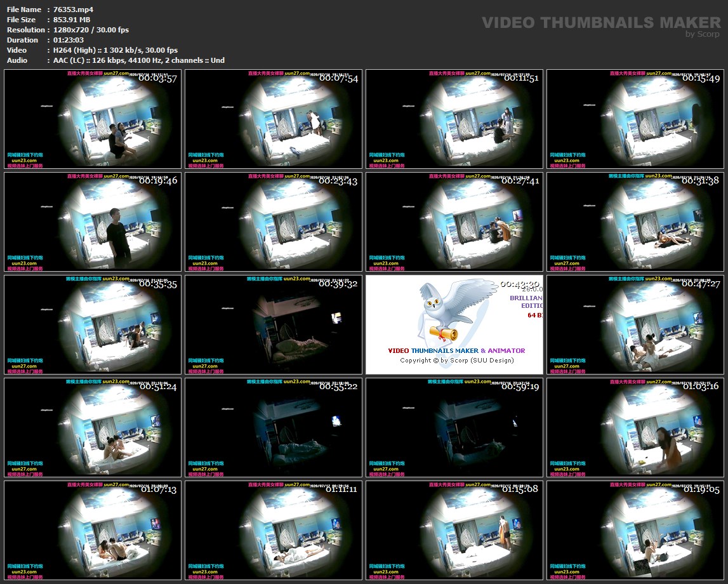Select the thumbnail marked 00:15:49
728x584 pixels.
635,119
